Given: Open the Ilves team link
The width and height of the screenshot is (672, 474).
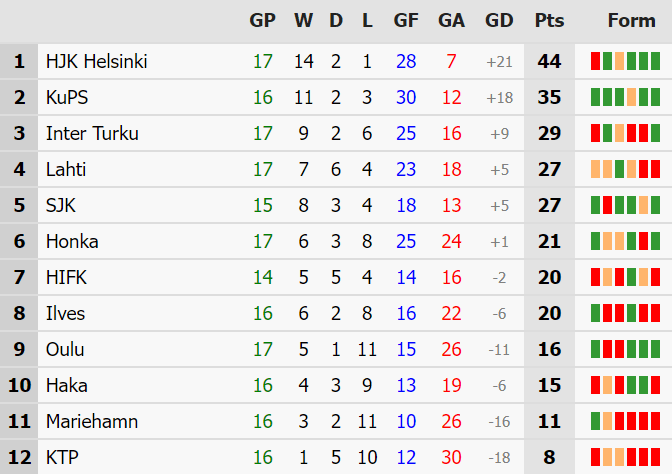Looking at the screenshot, I should (x=65, y=313).
